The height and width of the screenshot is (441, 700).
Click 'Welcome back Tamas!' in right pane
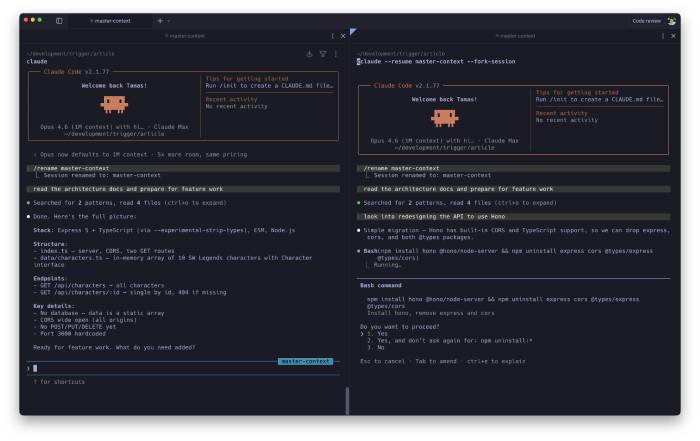[x=445, y=100]
